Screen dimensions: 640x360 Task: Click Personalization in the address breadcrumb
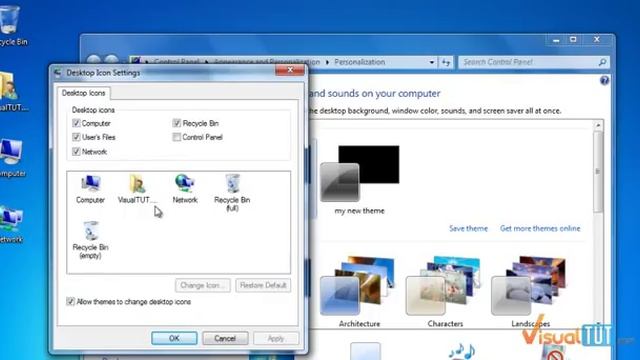click(360, 62)
